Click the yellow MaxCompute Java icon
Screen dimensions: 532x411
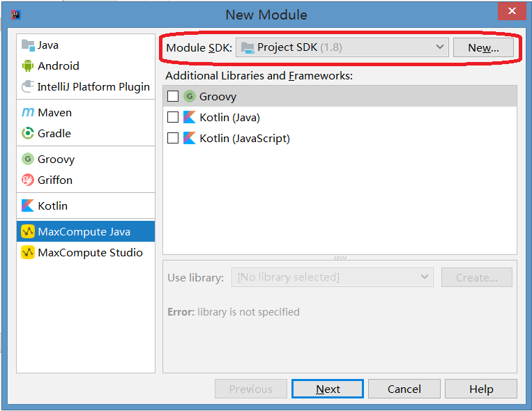[x=28, y=231]
